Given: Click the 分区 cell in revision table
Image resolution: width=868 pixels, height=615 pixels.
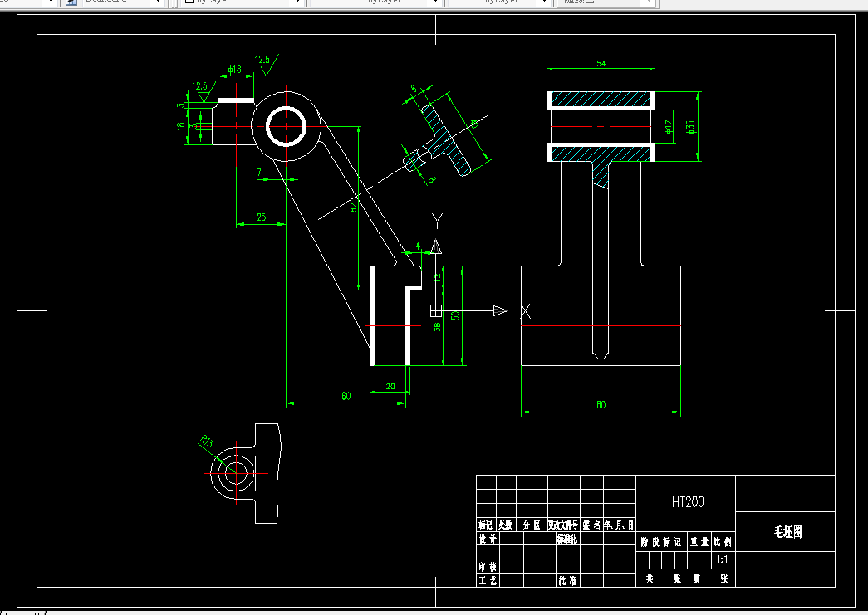Looking at the screenshot, I should coord(532,525).
